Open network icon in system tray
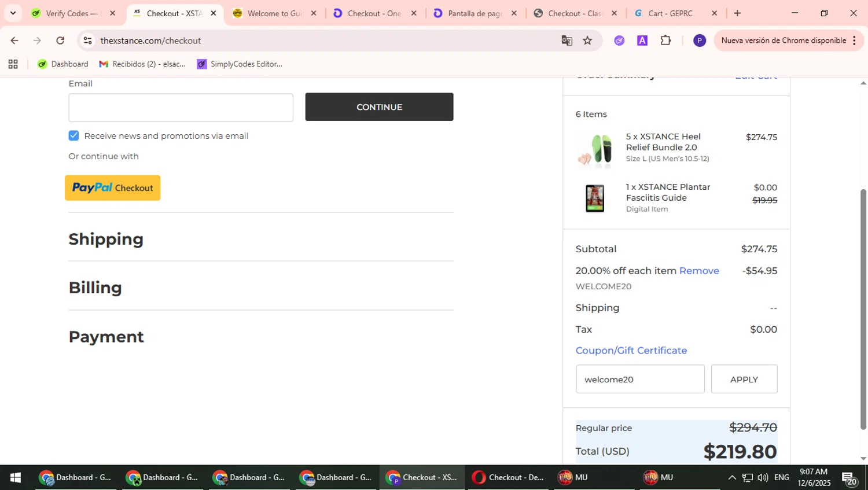 tap(748, 477)
